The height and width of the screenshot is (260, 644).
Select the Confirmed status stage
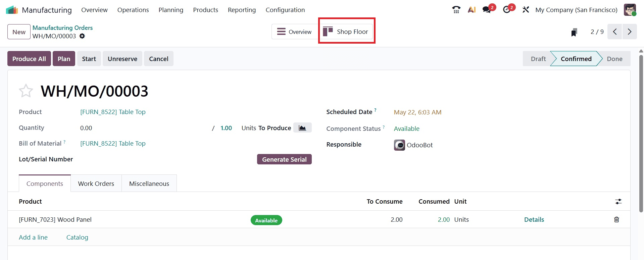(x=576, y=59)
